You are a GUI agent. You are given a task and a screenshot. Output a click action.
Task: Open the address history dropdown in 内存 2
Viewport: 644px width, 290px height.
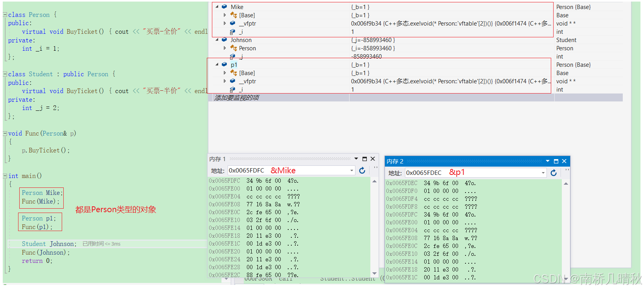[543, 173]
